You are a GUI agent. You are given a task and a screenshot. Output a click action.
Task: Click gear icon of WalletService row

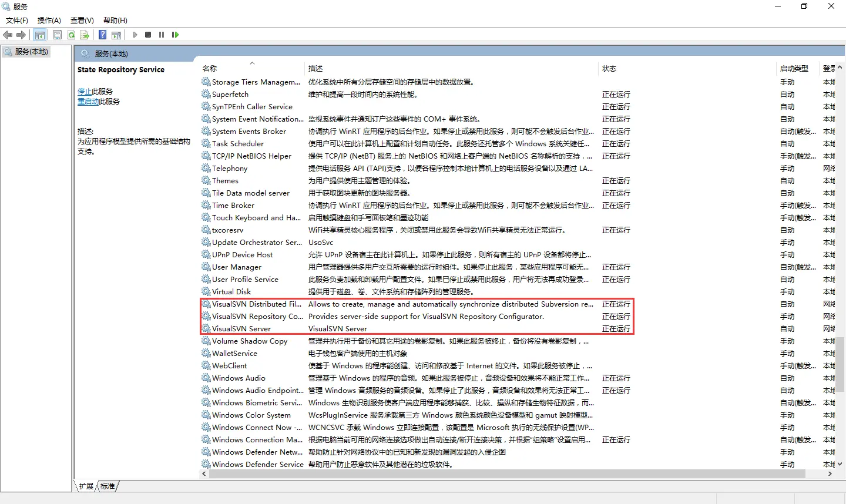tap(206, 353)
